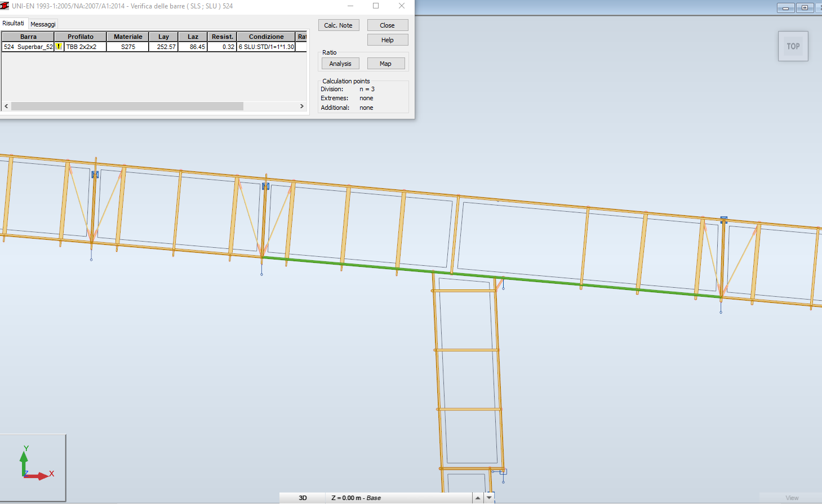The image size is (822, 504).
Task: Open the Map of member ratios
Action: coord(386,63)
